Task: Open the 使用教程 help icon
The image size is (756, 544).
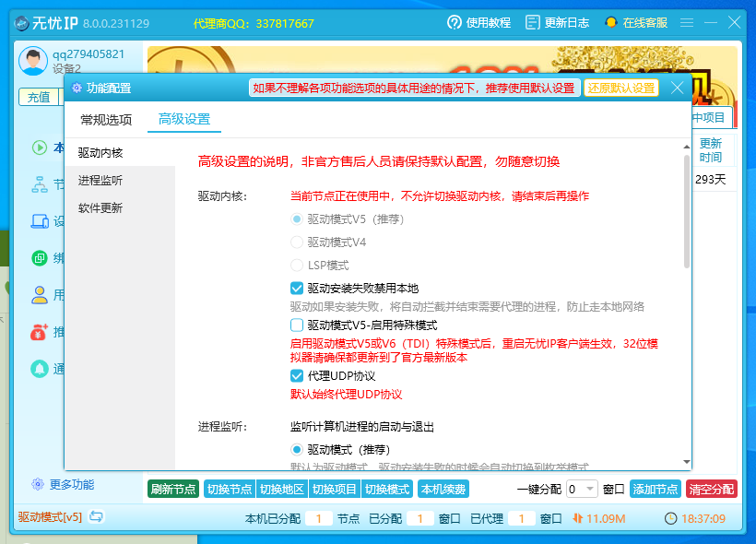Action: coord(455,22)
